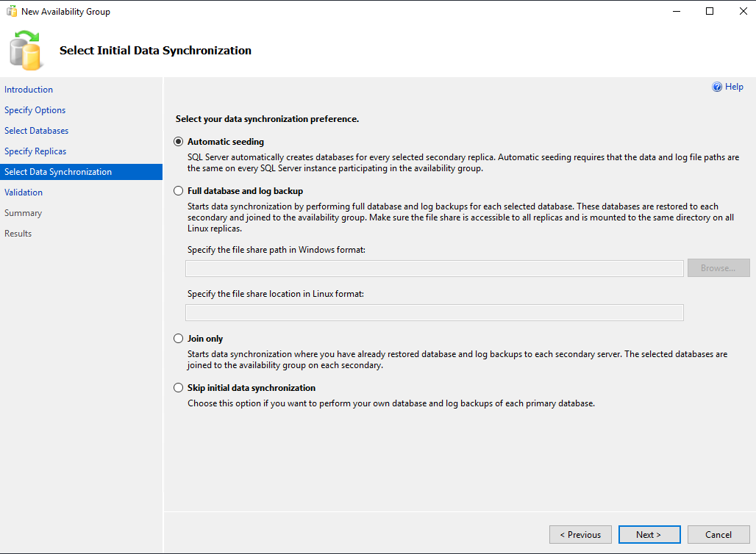Click the Join only description paragraph
This screenshot has width=756, height=554.
(x=457, y=359)
